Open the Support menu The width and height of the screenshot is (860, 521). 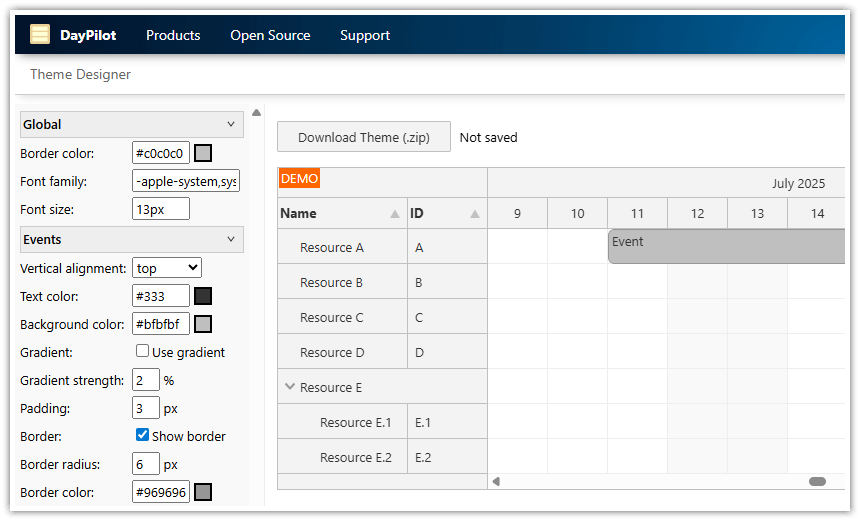365,35
